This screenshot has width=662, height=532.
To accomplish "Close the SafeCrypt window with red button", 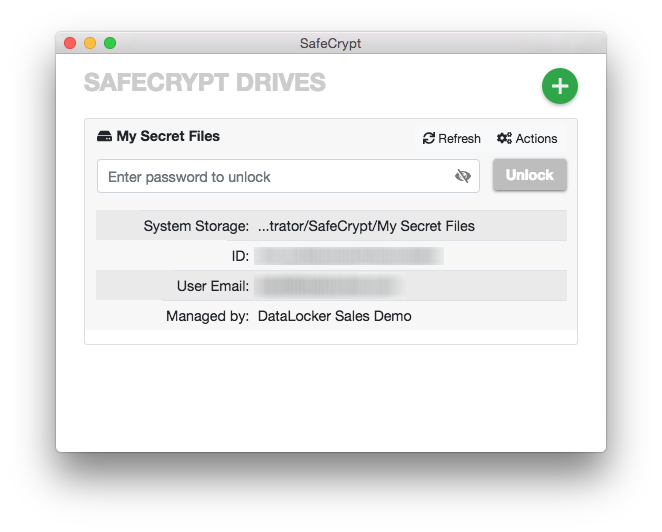I will pyautogui.click(x=70, y=43).
